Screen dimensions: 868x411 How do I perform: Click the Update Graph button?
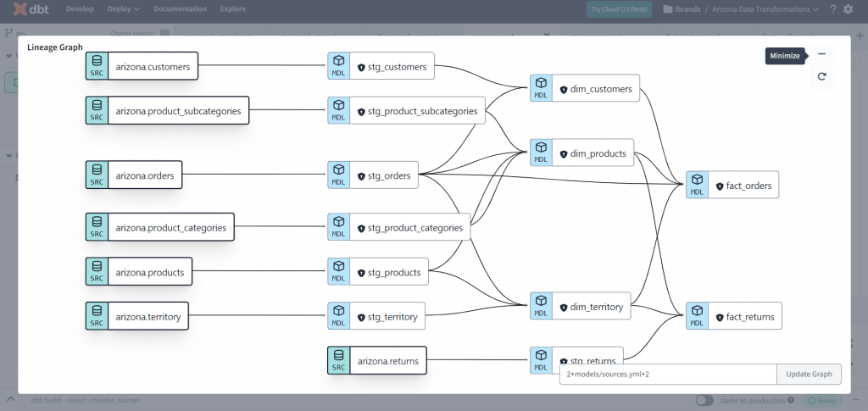pos(809,374)
